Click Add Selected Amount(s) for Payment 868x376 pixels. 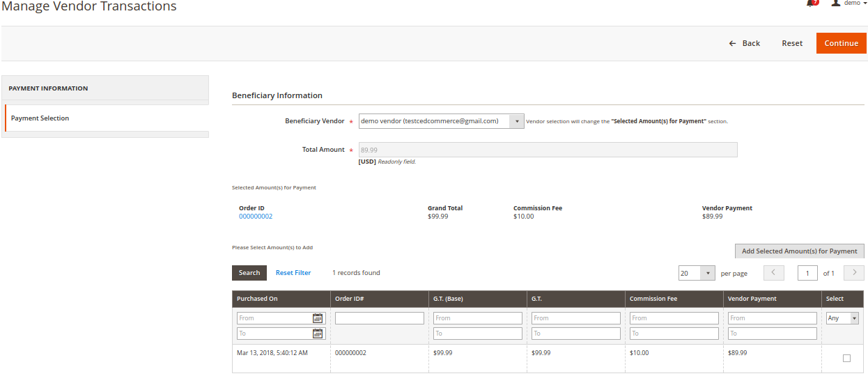pyautogui.click(x=799, y=251)
